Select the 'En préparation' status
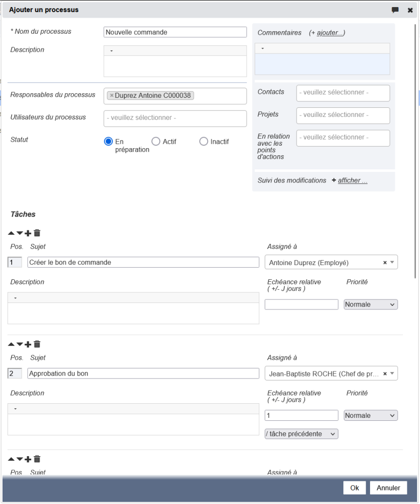 108,142
